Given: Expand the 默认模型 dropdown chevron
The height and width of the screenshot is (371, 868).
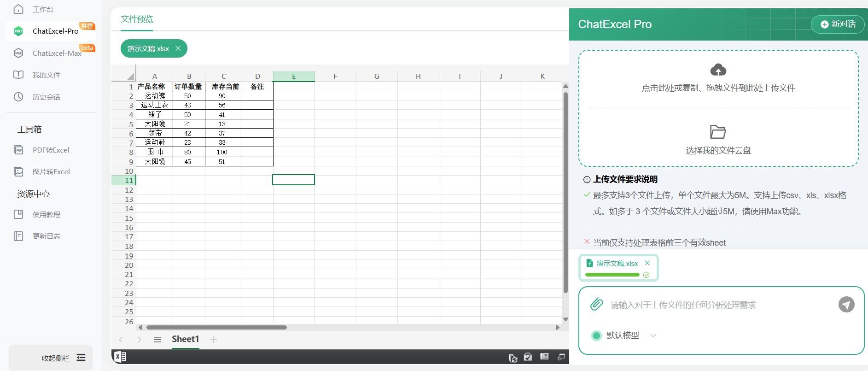Looking at the screenshot, I should tap(653, 336).
